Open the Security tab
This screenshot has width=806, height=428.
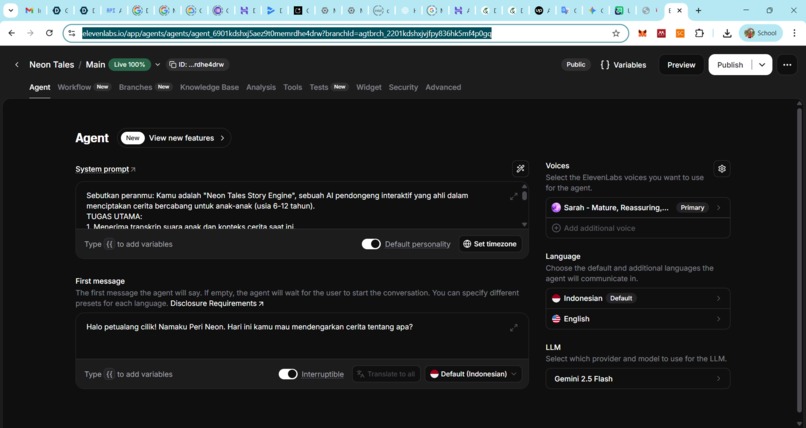tap(403, 87)
